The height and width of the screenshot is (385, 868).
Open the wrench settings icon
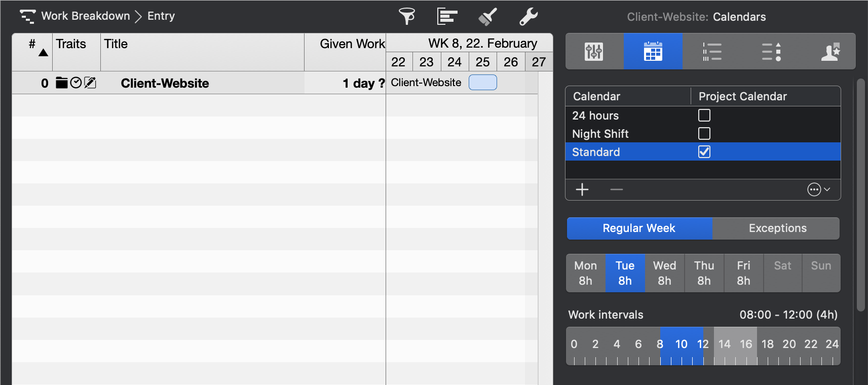[x=528, y=16]
